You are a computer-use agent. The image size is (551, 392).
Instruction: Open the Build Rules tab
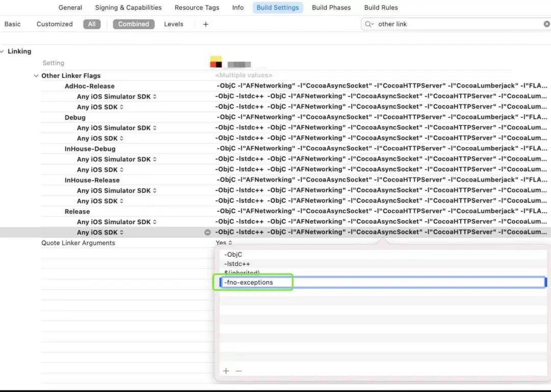(x=381, y=7)
